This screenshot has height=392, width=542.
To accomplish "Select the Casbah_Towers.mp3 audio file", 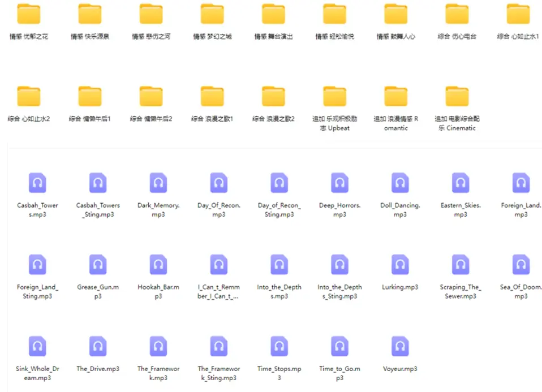I will click(37, 182).
